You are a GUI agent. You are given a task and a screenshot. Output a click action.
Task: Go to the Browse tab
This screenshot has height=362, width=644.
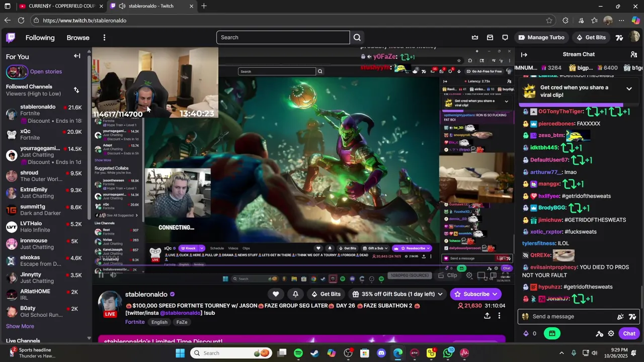click(x=78, y=38)
